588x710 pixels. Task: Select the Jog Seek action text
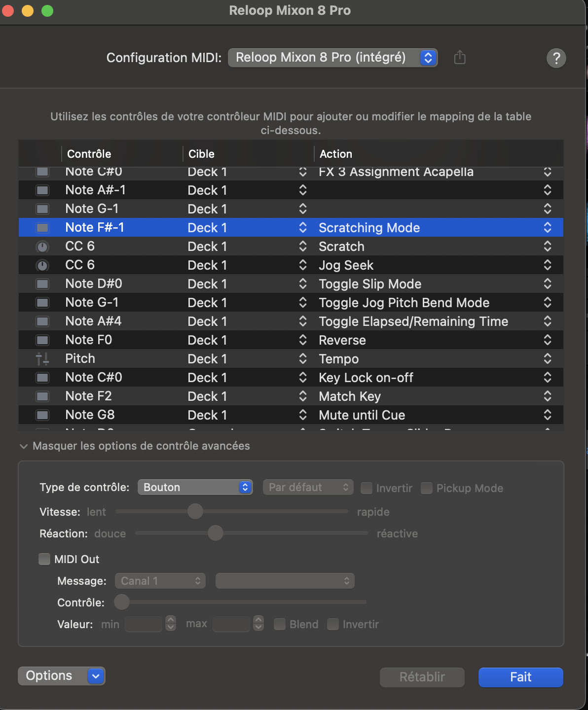click(x=346, y=265)
